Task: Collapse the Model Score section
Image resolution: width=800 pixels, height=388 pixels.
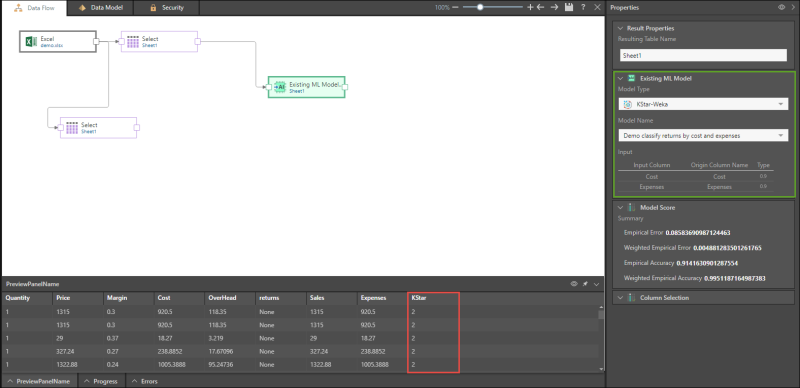Action: 620,208
